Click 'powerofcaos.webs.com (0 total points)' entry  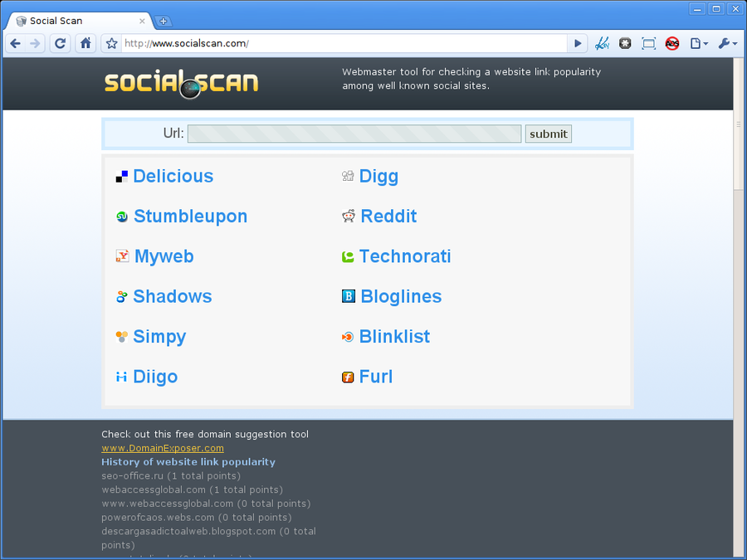(x=196, y=517)
